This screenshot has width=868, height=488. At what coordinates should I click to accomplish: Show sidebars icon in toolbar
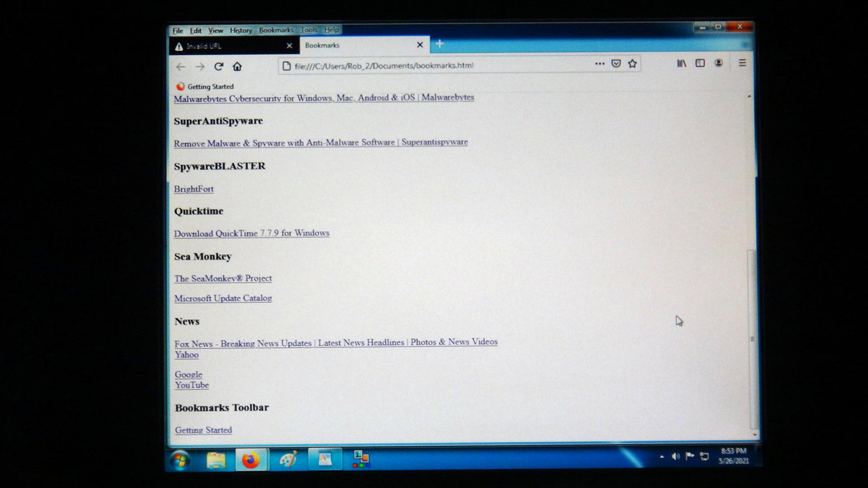(x=700, y=63)
